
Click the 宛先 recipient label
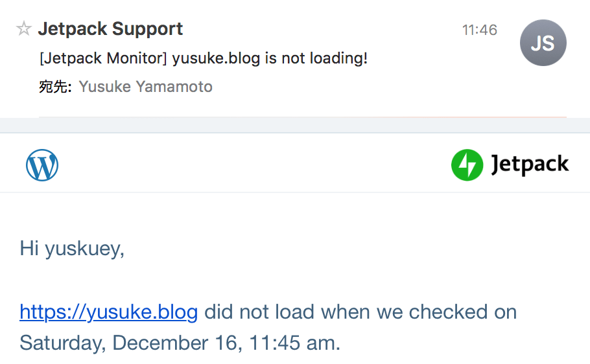click(x=55, y=87)
